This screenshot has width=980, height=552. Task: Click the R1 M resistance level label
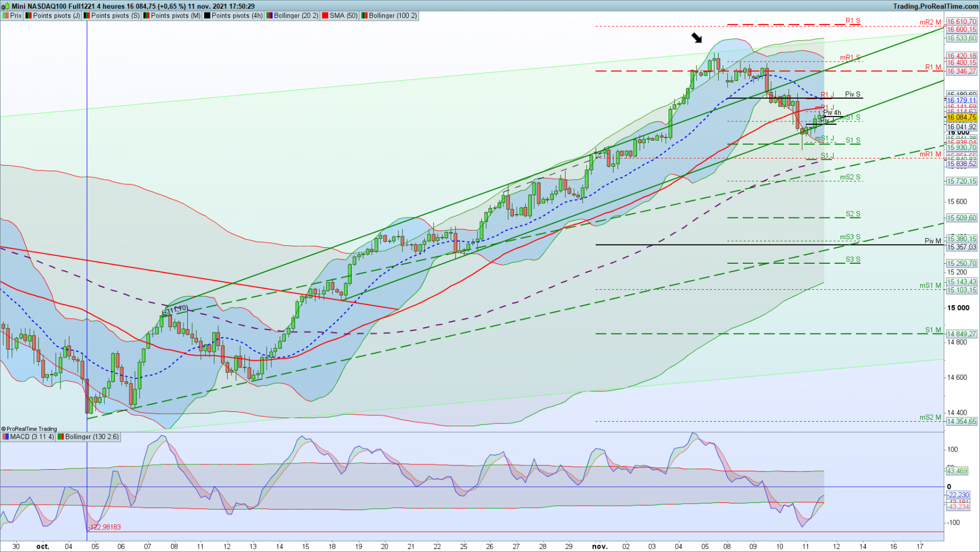click(x=933, y=68)
